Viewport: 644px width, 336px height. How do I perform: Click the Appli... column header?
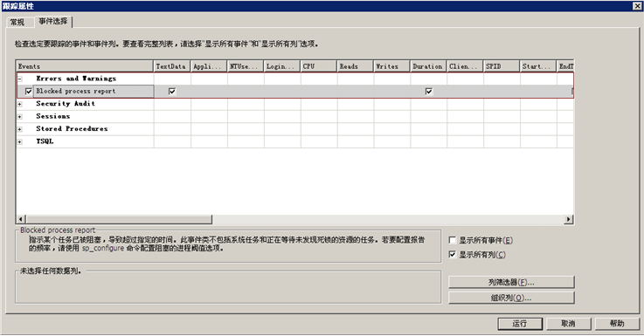pos(209,66)
